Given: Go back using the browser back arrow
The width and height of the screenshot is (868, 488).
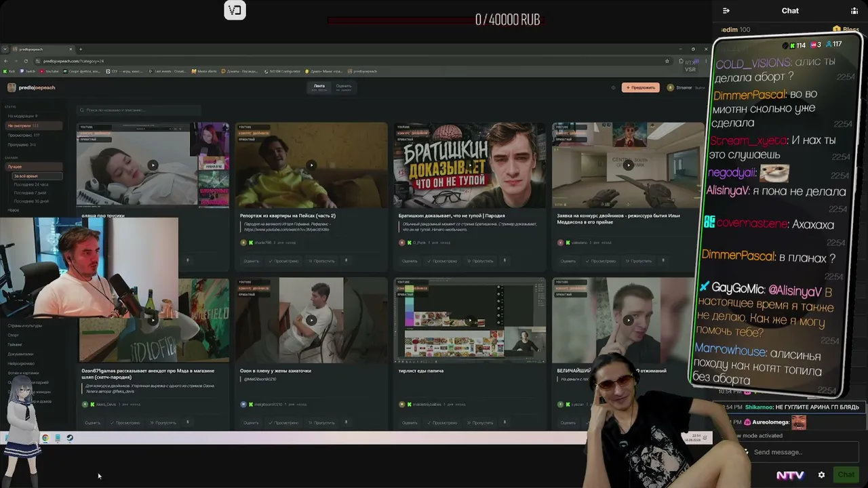Looking at the screenshot, I should pos(6,61).
